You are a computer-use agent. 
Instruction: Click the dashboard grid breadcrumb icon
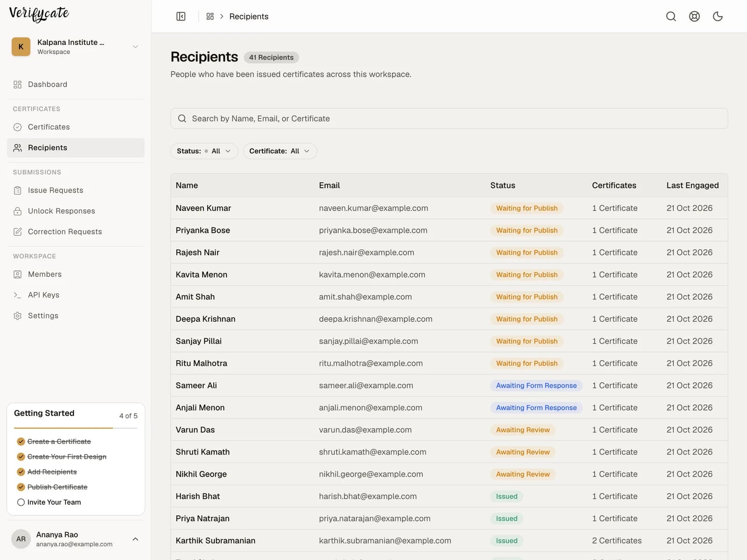tap(210, 16)
